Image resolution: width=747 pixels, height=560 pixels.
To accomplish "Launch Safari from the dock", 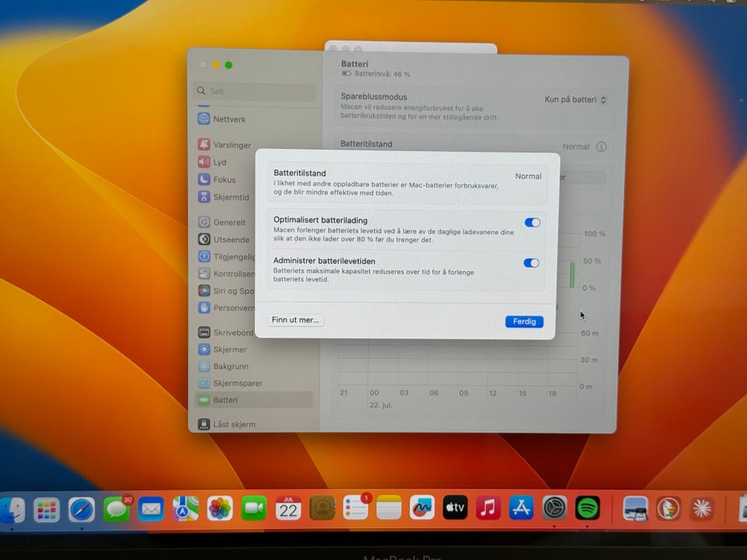I will 82,510.
